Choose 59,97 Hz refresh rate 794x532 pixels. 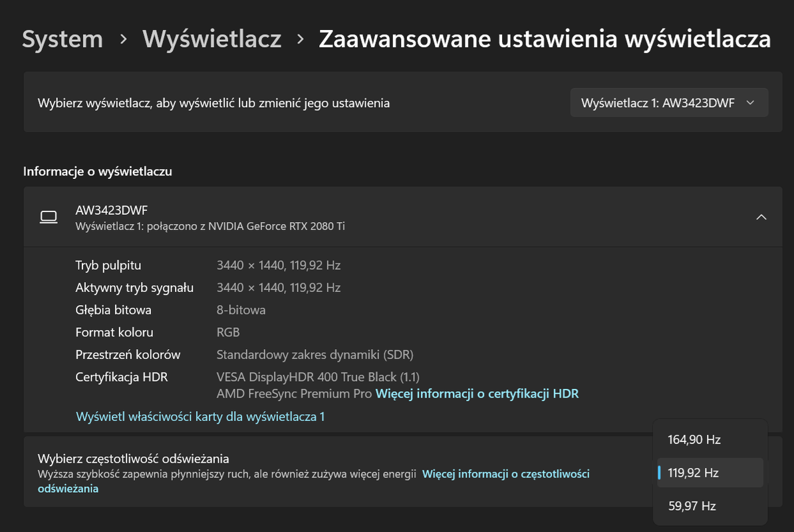(710, 505)
